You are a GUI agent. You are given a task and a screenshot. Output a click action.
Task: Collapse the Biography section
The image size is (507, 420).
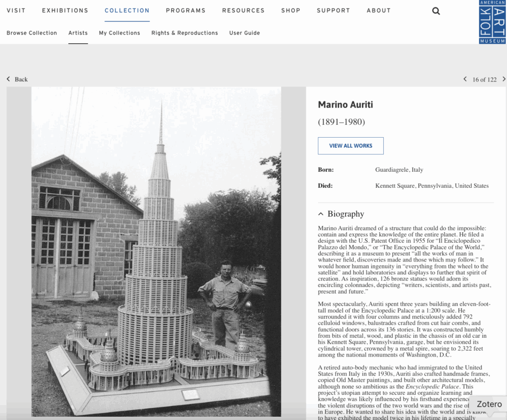pos(342,214)
